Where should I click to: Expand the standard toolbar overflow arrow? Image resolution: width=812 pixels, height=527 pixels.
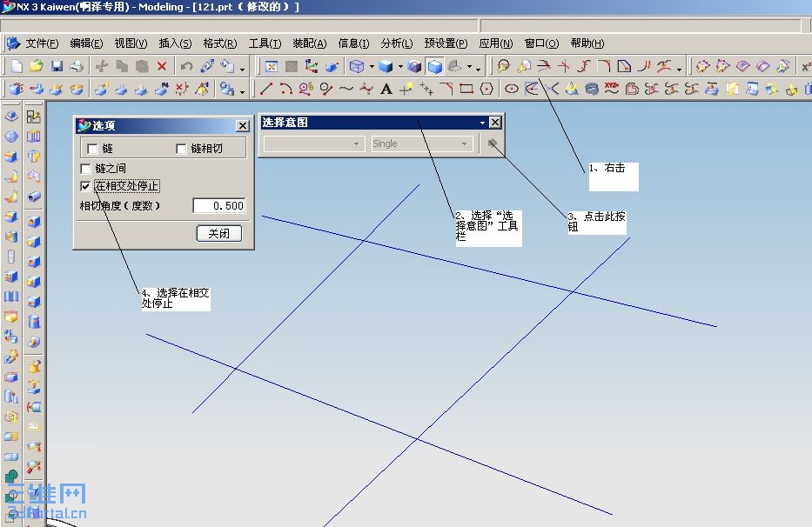pos(242,69)
